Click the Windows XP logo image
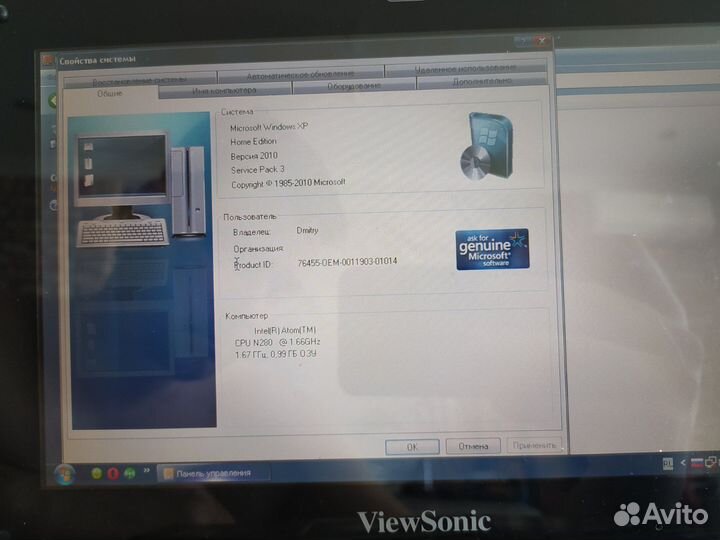The width and height of the screenshot is (720, 540). 488,145
